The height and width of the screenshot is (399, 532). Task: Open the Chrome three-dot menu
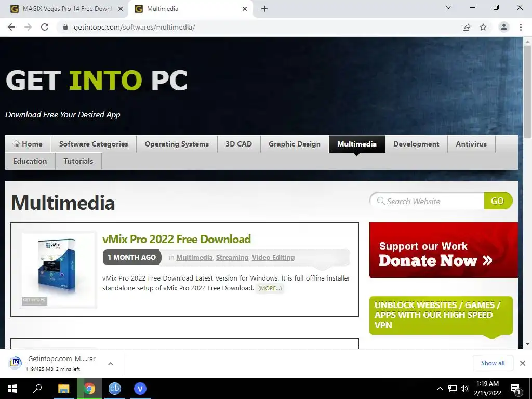click(x=521, y=27)
